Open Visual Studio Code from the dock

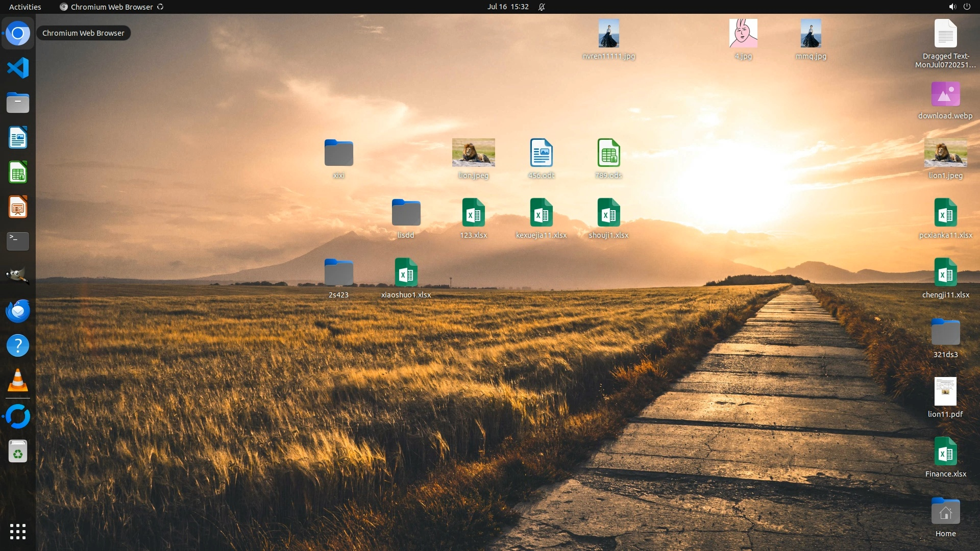point(18,68)
